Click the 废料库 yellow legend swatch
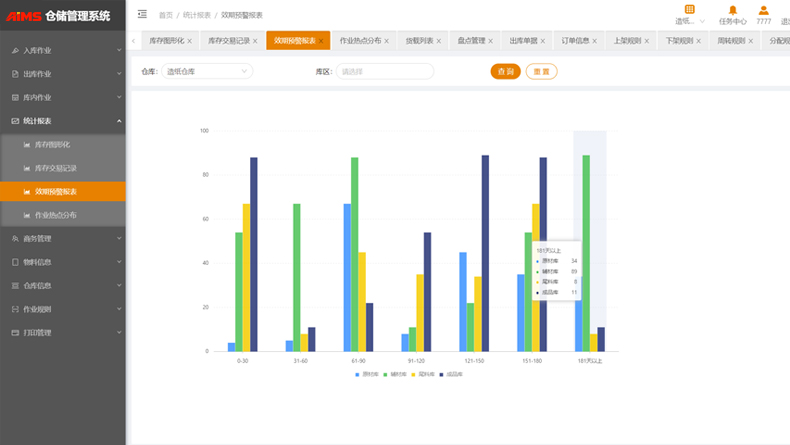790x445 pixels. [415, 374]
